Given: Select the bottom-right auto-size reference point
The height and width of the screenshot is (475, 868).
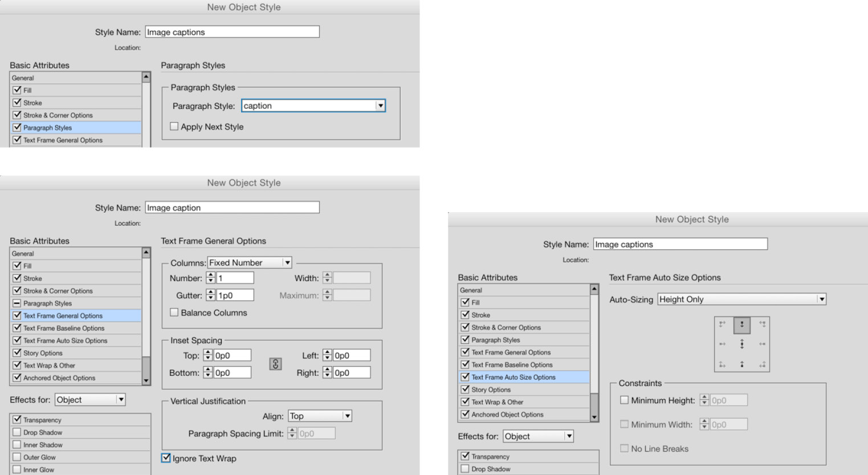Looking at the screenshot, I should coord(761,364).
